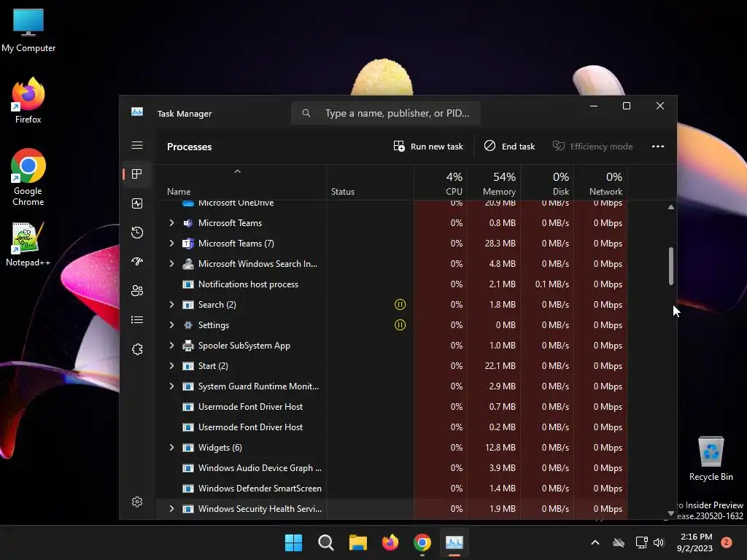The height and width of the screenshot is (560, 747).
Task: Click the End task button
Action: click(509, 146)
